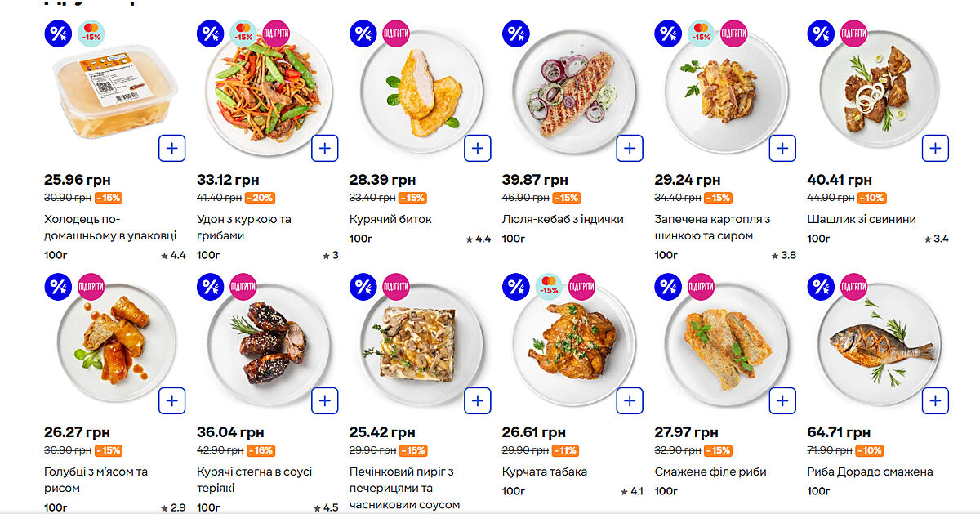Screen dimensions: 980x514
Task: Click plus button for Курчата табака
Action: pyautogui.click(x=630, y=401)
